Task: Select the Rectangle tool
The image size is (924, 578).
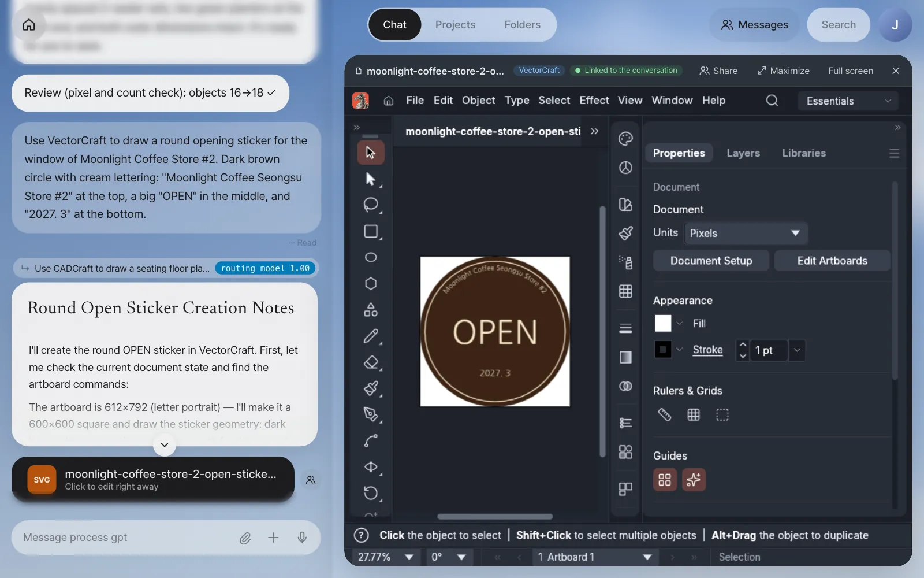Action: pos(371,232)
